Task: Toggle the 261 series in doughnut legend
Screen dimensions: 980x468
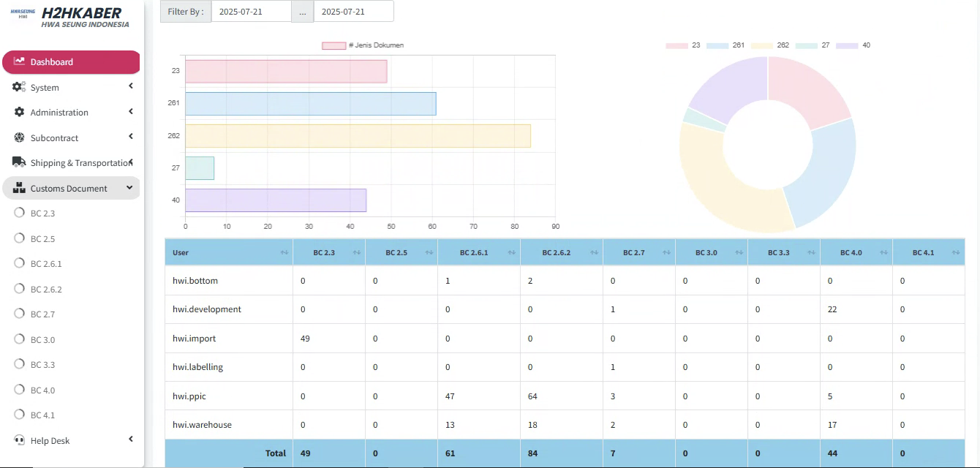Action: click(717, 45)
